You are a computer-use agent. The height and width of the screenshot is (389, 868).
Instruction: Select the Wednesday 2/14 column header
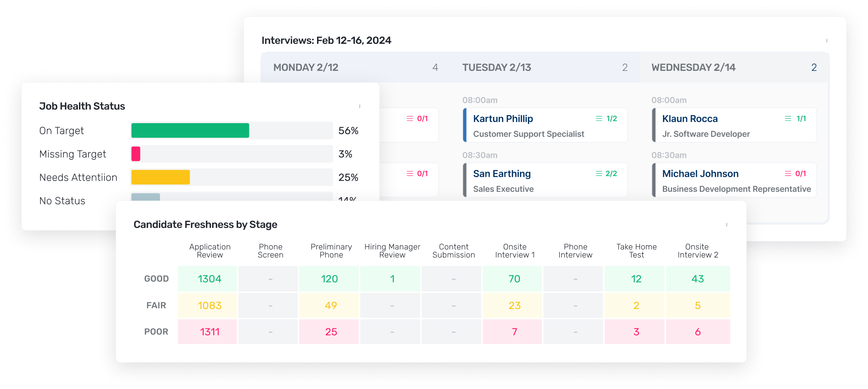693,68
